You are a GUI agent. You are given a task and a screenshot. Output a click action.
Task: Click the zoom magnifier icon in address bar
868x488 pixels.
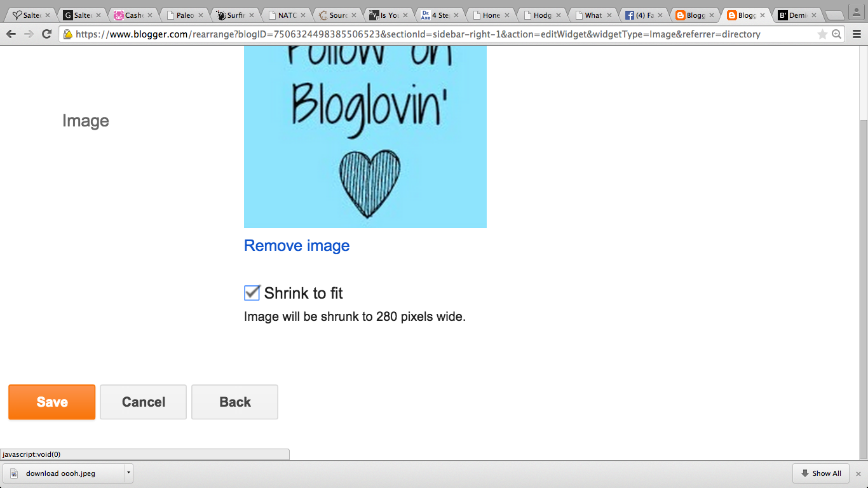[837, 34]
